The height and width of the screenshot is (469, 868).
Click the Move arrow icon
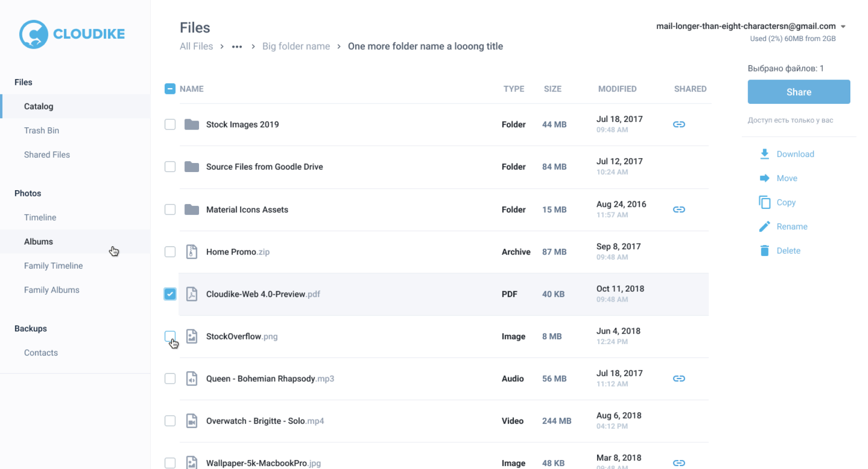[x=764, y=178]
